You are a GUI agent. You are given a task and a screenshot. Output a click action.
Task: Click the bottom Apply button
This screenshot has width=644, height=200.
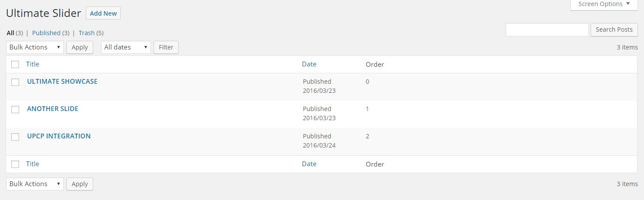[x=80, y=184]
